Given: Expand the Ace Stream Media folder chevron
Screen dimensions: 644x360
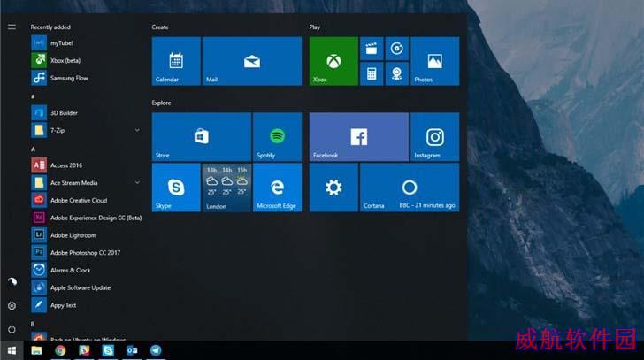Looking at the screenshot, I should [x=137, y=183].
